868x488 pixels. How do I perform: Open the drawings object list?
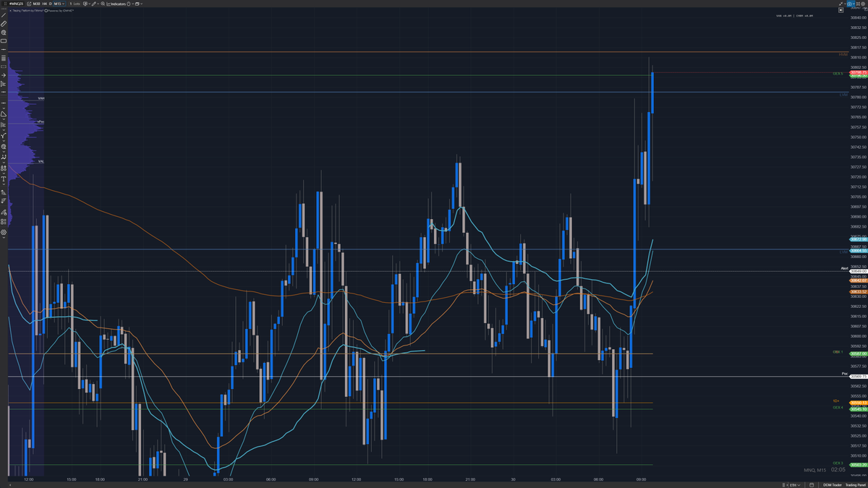pos(4,222)
